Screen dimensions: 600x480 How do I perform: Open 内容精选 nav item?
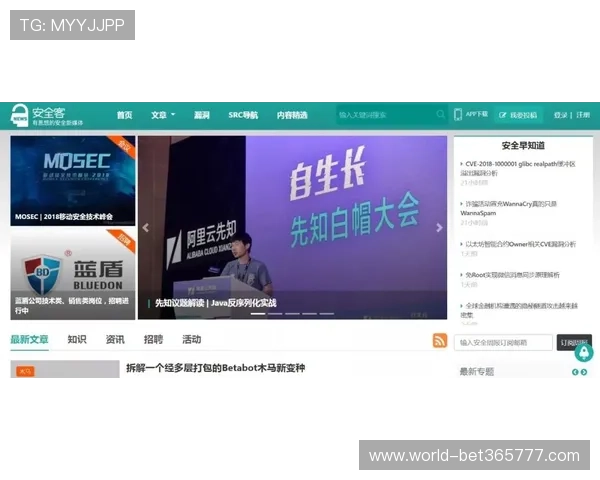click(292, 115)
